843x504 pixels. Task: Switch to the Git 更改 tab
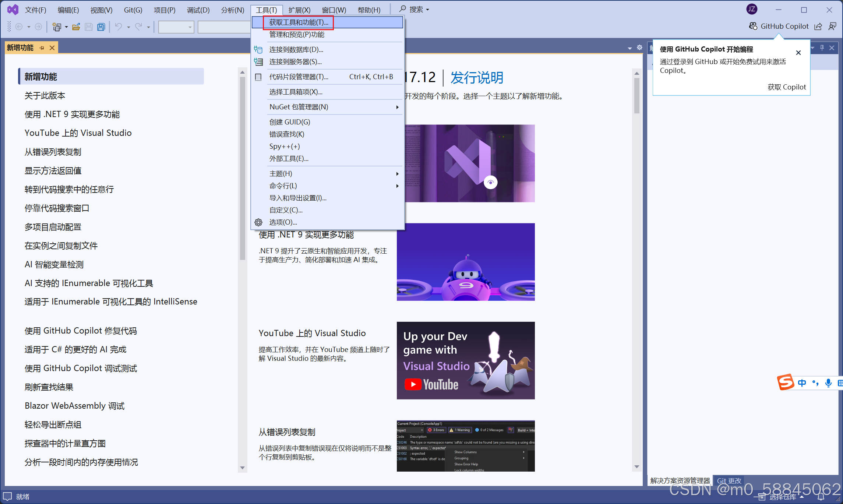729,480
